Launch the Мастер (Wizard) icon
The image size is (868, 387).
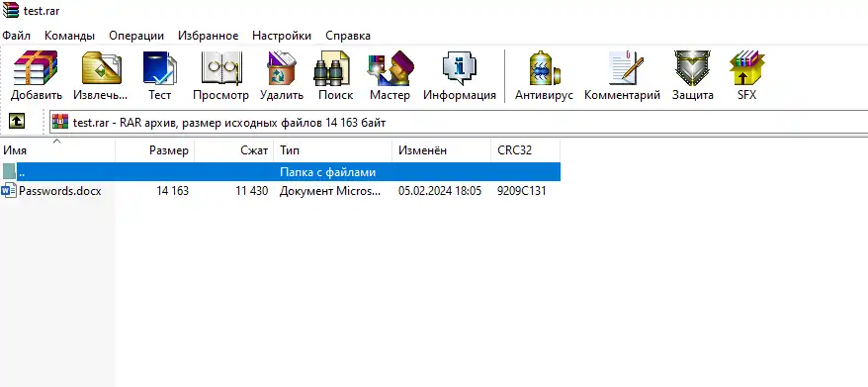390,68
